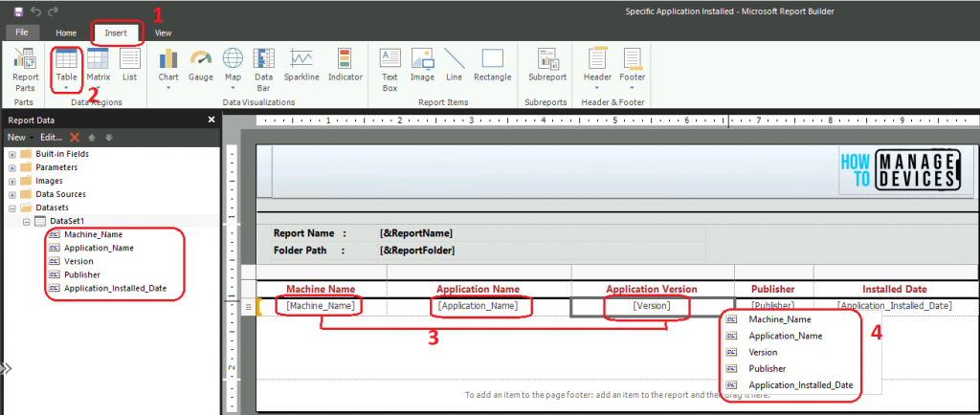The height and width of the screenshot is (415, 980).
Task: Expand the Parameters folder
Action: click(x=11, y=167)
